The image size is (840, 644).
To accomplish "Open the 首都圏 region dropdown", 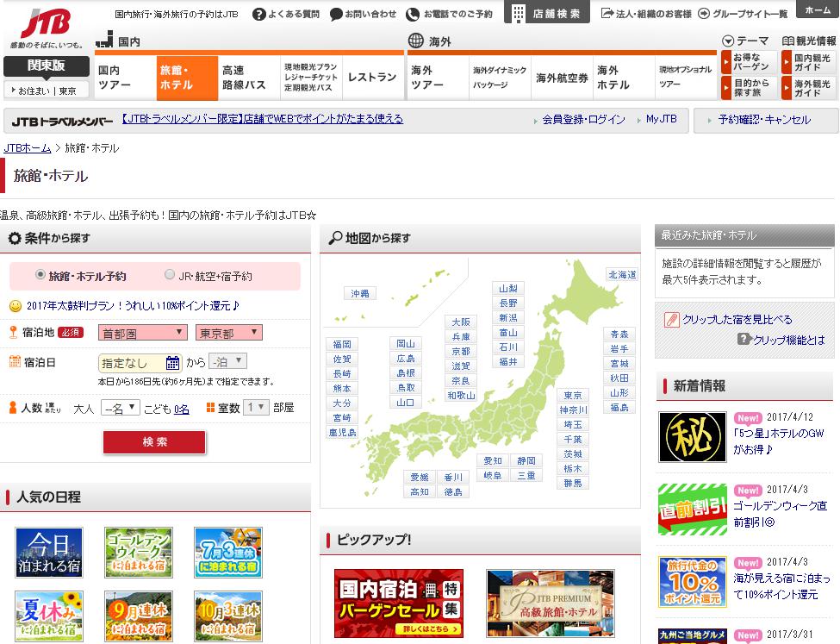I will point(142,333).
